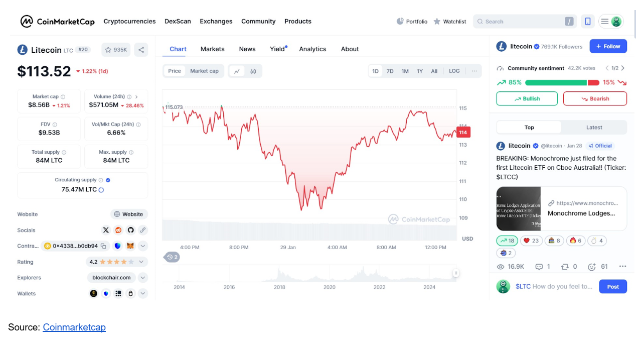Follow the Litecoin community profile
This screenshot has height=339, width=644.
pos(608,46)
